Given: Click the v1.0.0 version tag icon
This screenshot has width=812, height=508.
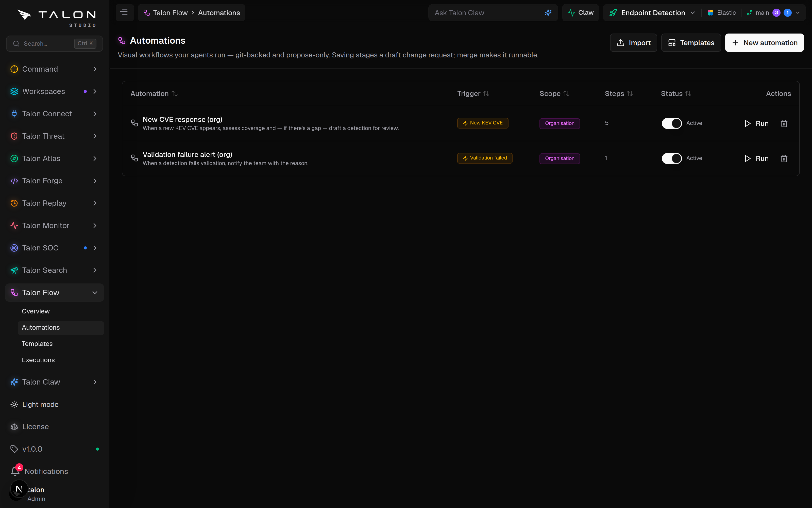Looking at the screenshot, I should coord(14,449).
